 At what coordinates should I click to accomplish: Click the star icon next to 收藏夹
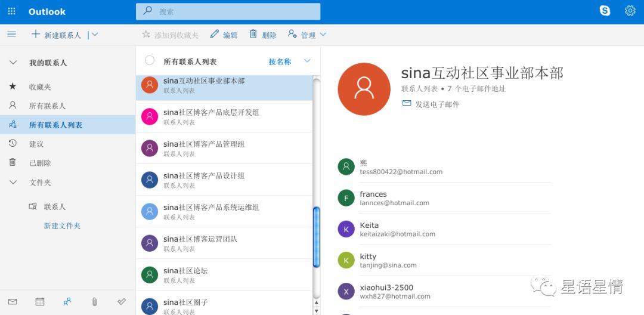coord(13,87)
